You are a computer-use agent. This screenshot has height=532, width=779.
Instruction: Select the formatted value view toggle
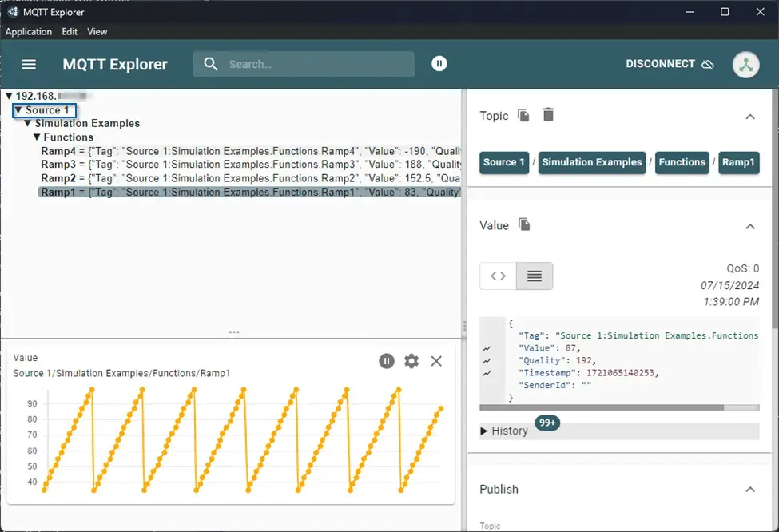[534, 276]
